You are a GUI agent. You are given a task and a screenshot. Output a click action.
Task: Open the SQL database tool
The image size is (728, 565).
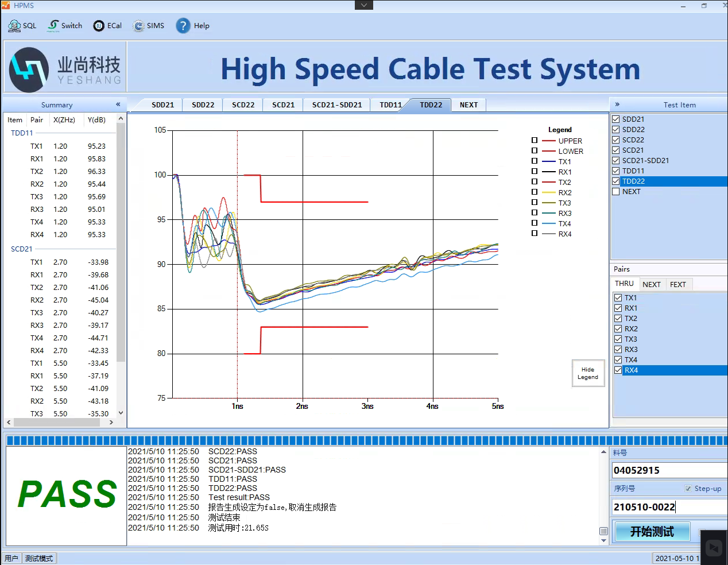click(22, 26)
